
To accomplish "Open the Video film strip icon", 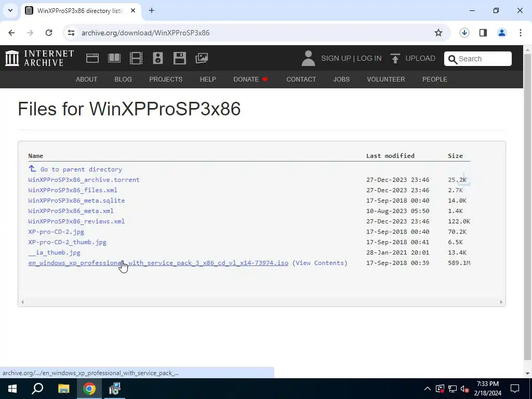I will pos(136,58).
